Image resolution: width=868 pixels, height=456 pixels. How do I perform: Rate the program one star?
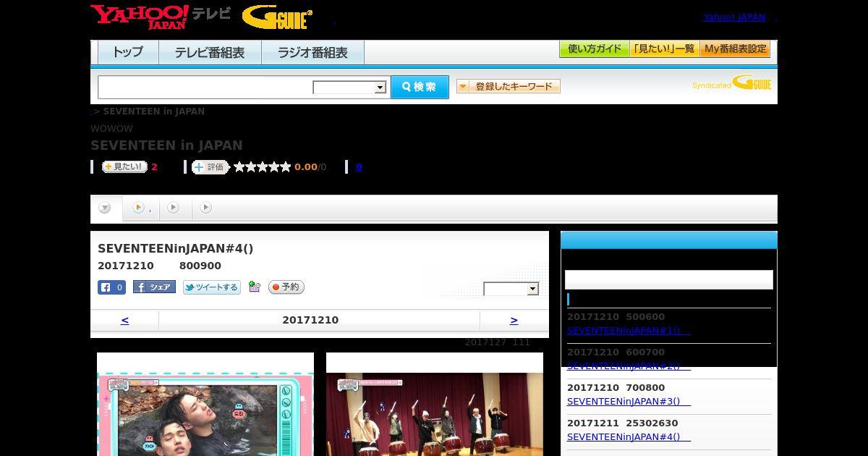point(239,167)
